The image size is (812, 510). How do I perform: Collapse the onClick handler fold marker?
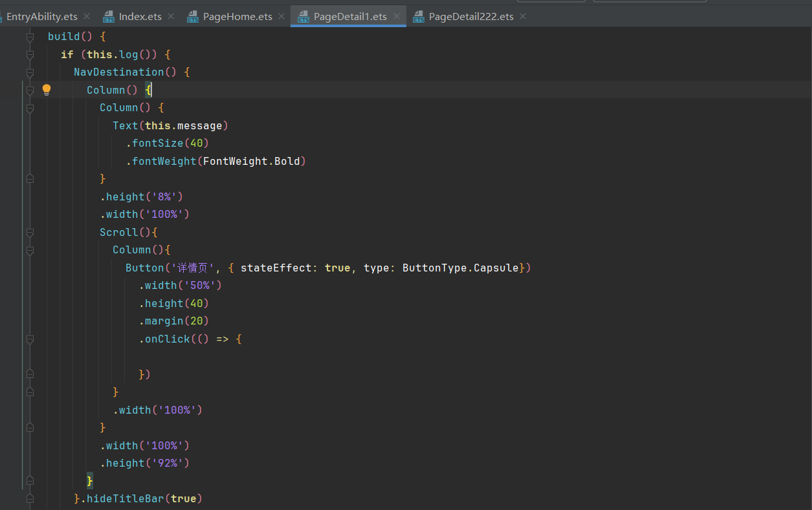pos(30,339)
